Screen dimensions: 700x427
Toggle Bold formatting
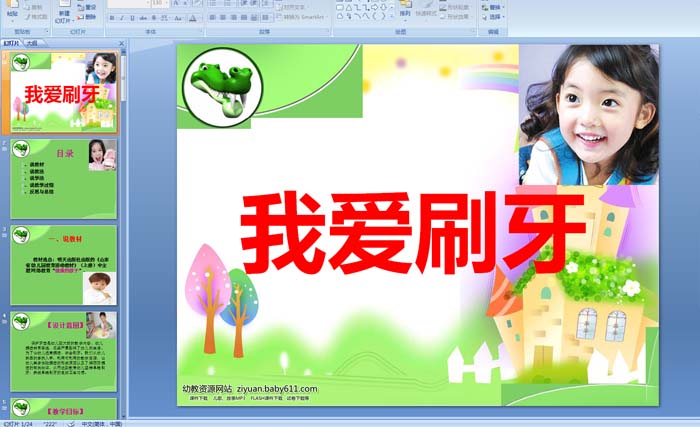click(x=112, y=18)
